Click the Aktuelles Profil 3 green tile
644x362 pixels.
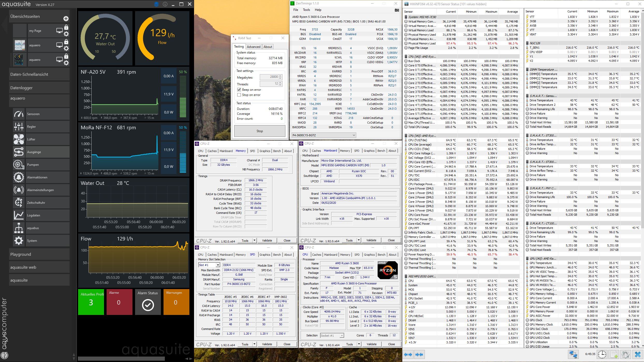(x=91, y=302)
